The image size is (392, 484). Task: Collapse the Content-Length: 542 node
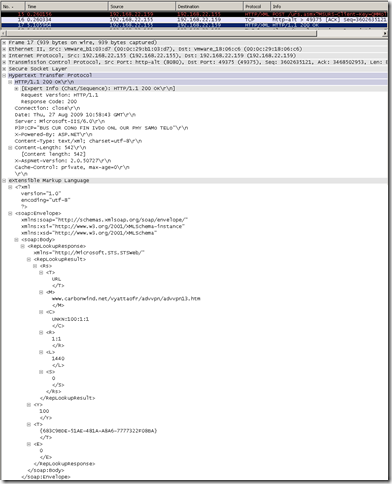click(x=10, y=148)
